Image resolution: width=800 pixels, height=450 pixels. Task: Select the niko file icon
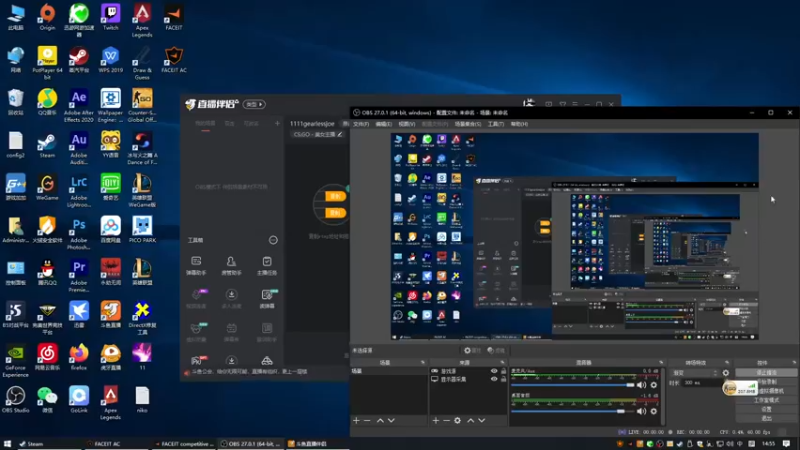pyautogui.click(x=142, y=399)
